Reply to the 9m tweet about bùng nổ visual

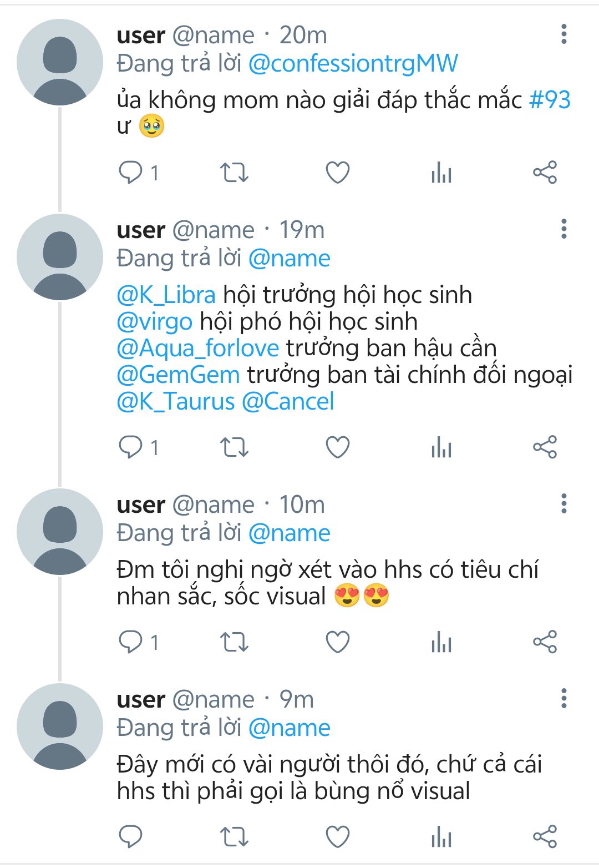tap(131, 837)
